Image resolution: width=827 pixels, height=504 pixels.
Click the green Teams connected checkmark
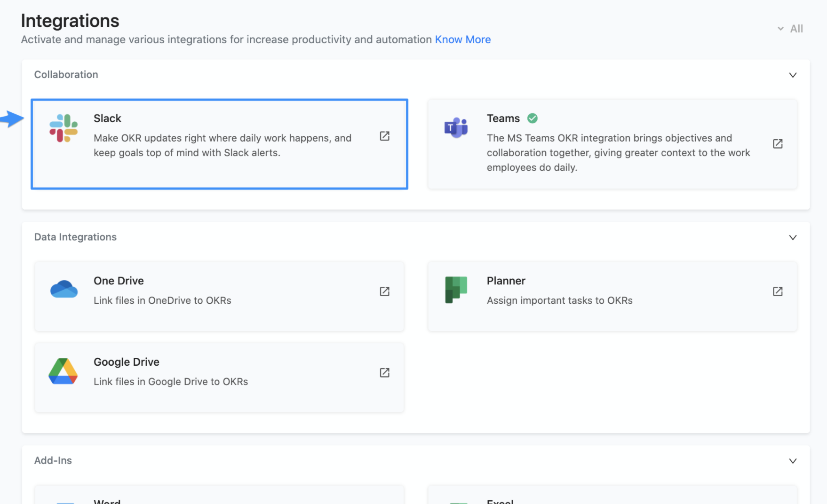[x=533, y=118]
